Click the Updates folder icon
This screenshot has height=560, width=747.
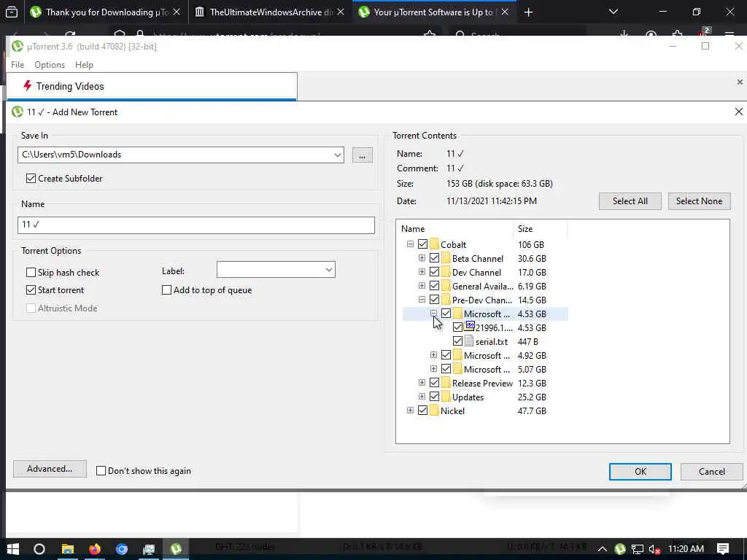[446, 397]
